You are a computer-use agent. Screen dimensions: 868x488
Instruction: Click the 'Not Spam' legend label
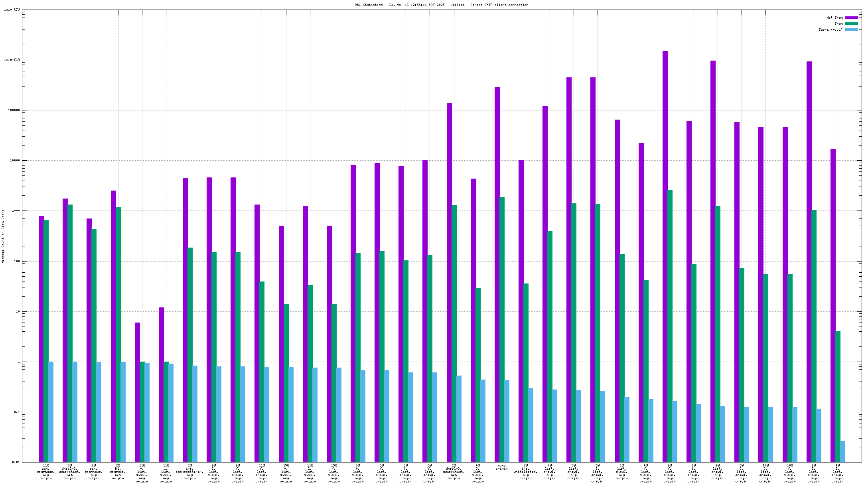(834, 18)
